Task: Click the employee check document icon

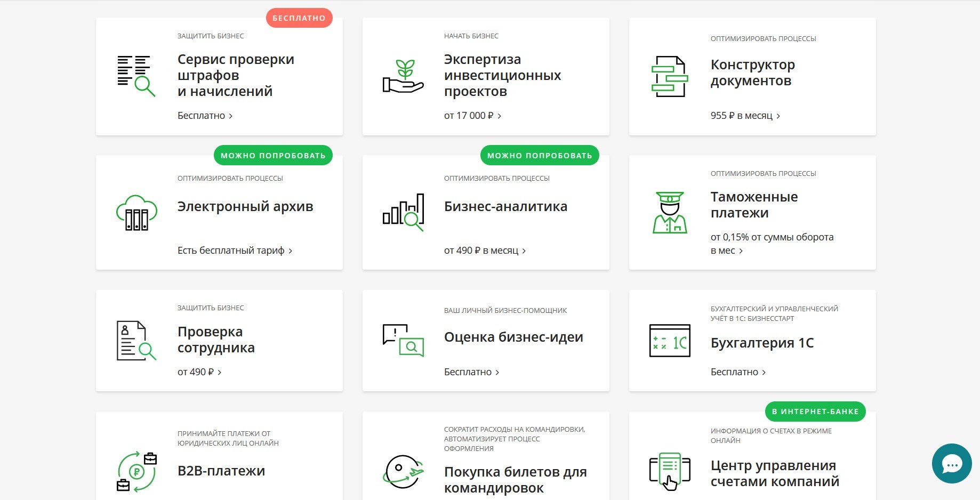Action: tap(136, 341)
